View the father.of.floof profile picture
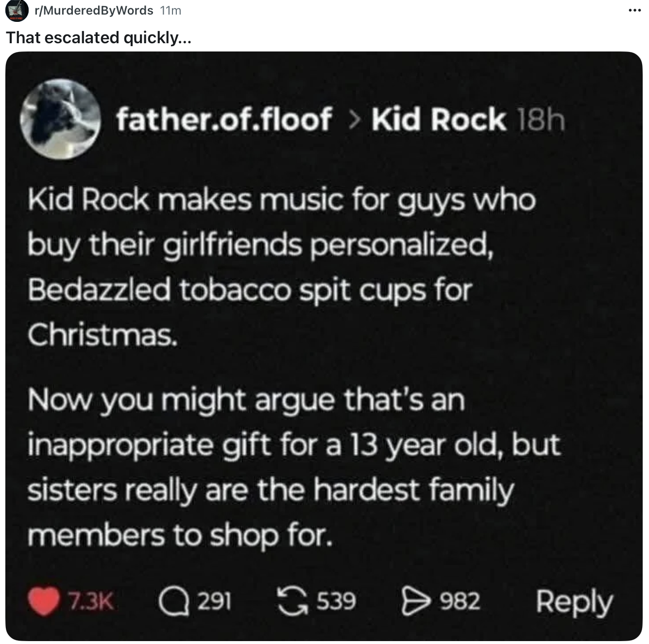Image resolution: width=649 pixels, height=644 pixels. point(60,119)
